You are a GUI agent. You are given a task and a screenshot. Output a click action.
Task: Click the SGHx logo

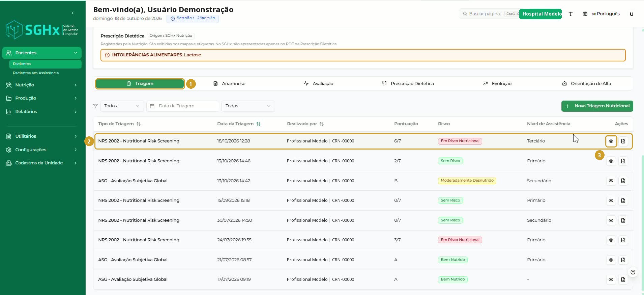tap(42, 30)
